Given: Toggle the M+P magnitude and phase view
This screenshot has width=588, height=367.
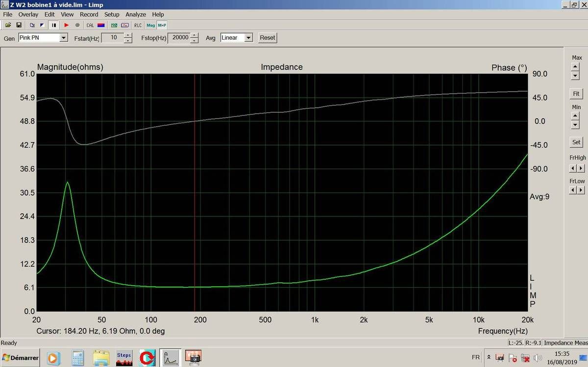Looking at the screenshot, I should click(162, 25).
